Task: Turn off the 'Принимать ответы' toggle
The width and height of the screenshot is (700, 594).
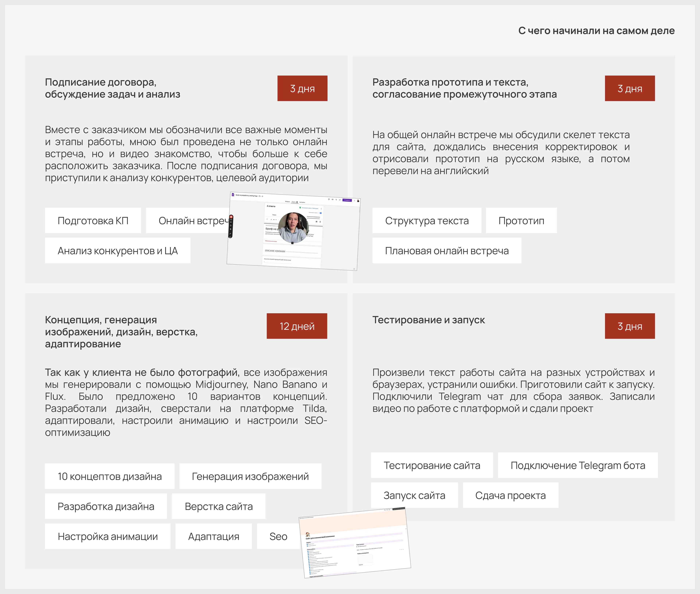Action: 320,213
